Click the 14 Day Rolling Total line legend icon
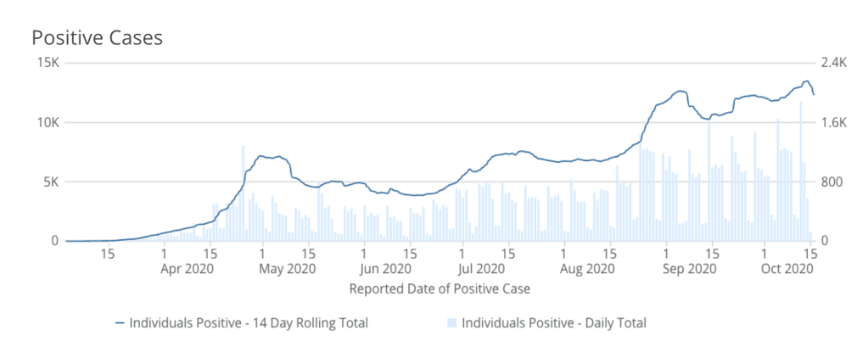 (x=120, y=323)
